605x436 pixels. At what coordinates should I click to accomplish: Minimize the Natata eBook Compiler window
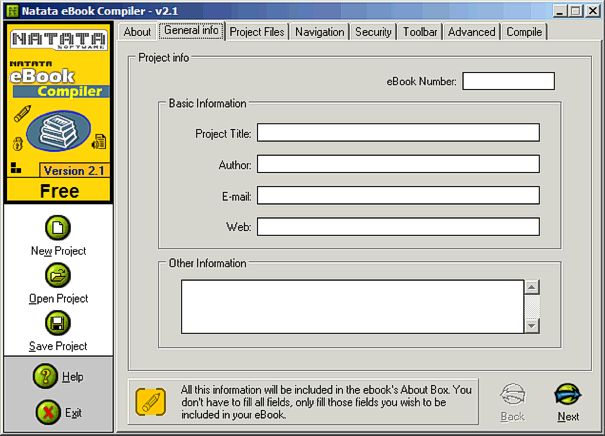560,11
